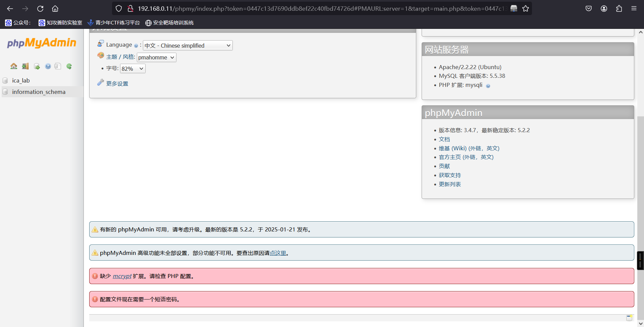The width and height of the screenshot is (644, 327).
Task: Open the Language dropdown showing 中文 - Chinese simplified
Action: pyautogui.click(x=188, y=46)
